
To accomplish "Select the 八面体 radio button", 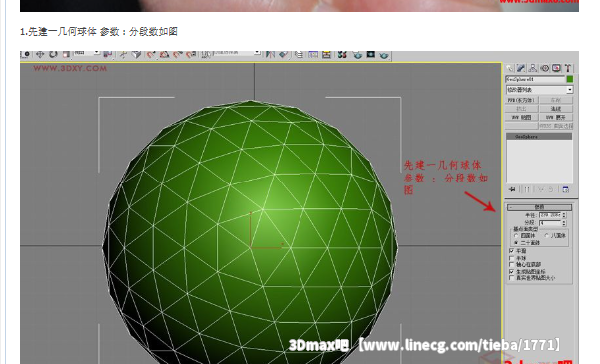I will click(547, 236).
